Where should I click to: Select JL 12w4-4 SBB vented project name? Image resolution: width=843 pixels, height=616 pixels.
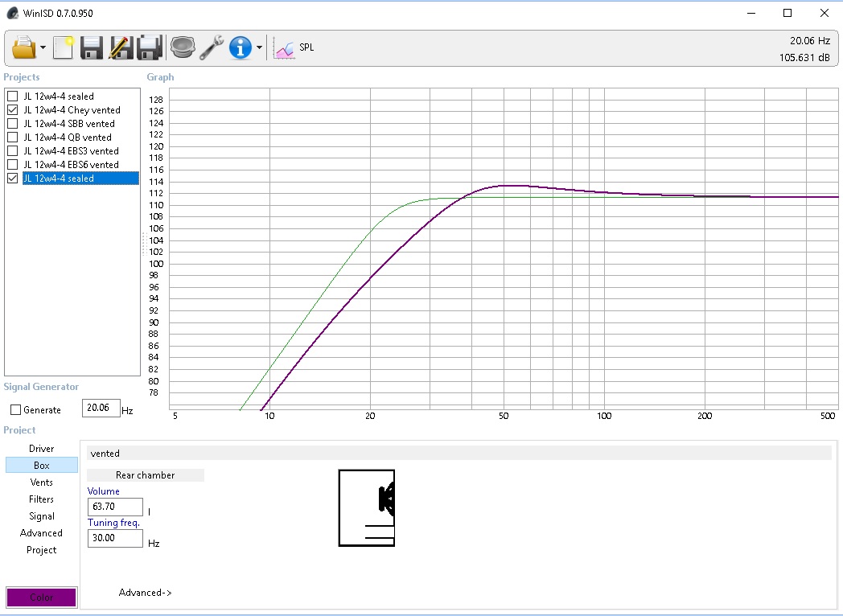[x=69, y=124]
